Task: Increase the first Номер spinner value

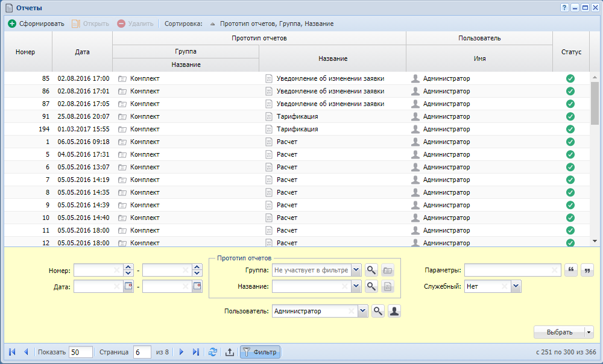Action: click(x=128, y=267)
